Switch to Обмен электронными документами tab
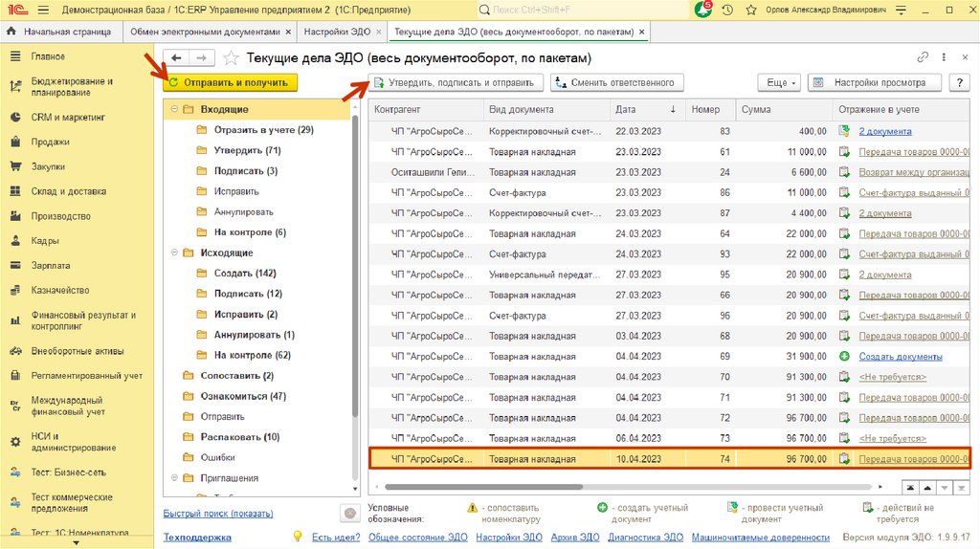 click(x=207, y=32)
